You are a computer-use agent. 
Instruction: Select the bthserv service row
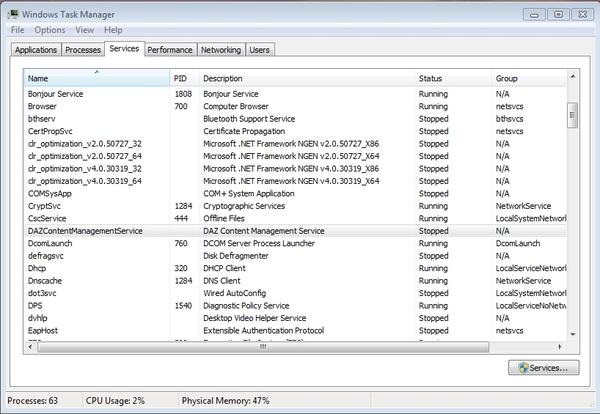coord(295,119)
